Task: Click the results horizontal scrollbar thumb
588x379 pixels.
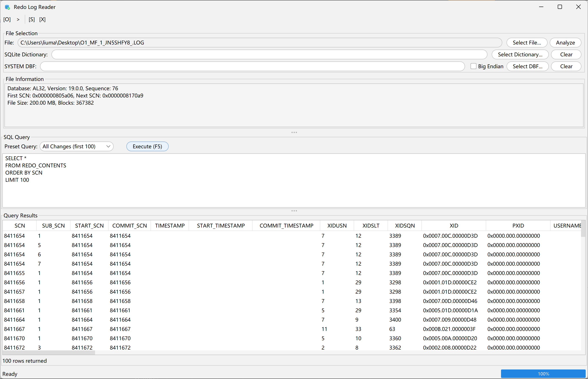Action: (49, 353)
